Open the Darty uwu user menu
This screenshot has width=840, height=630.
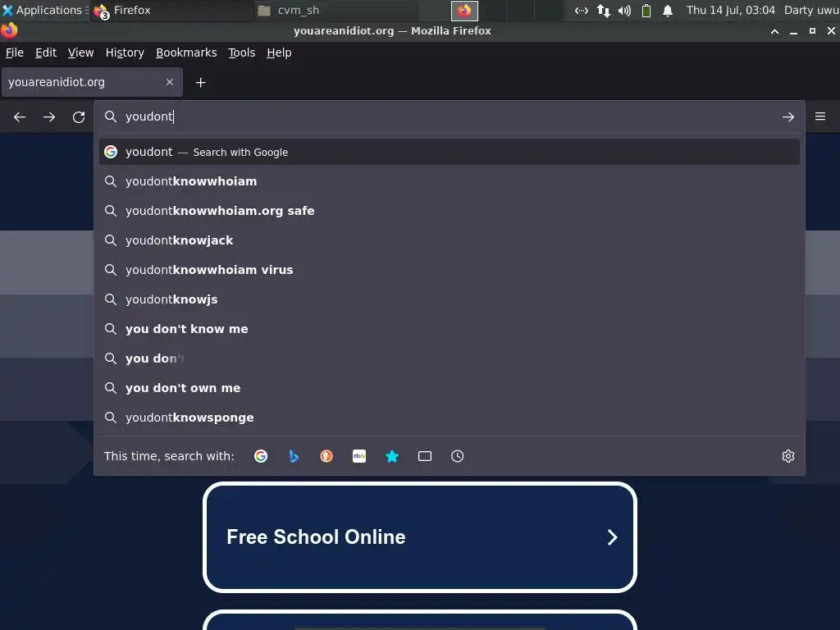tap(811, 10)
